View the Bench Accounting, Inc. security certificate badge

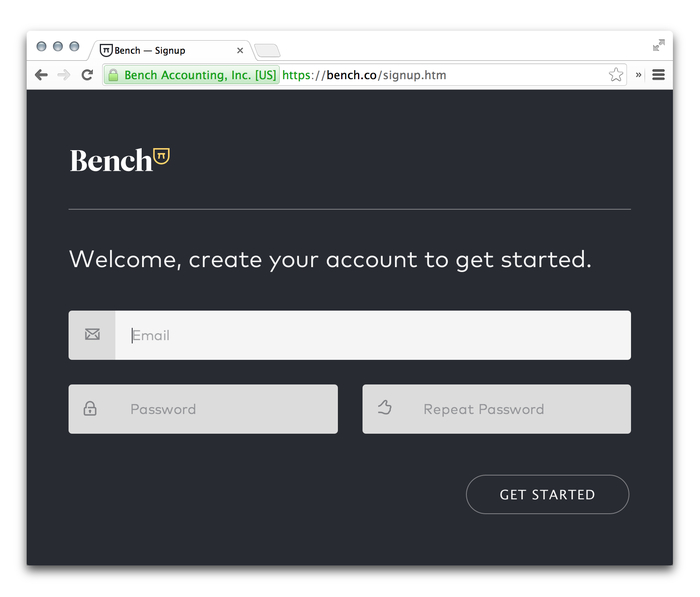(192, 75)
